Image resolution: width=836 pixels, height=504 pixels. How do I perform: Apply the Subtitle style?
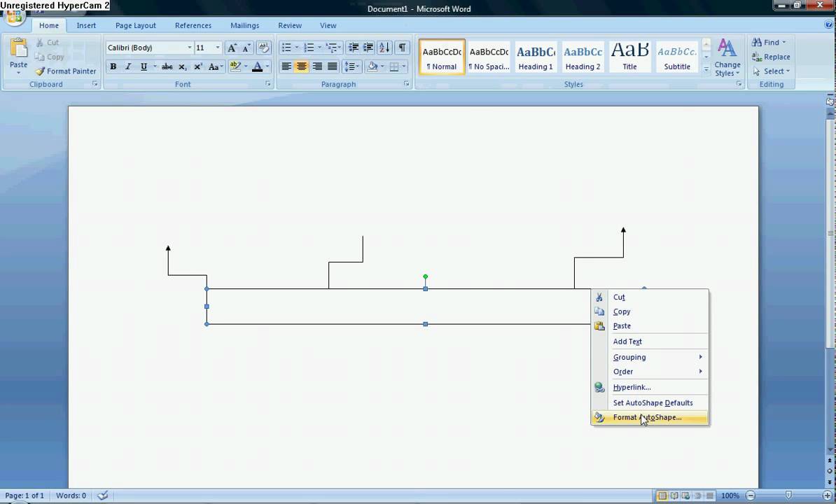pyautogui.click(x=677, y=57)
